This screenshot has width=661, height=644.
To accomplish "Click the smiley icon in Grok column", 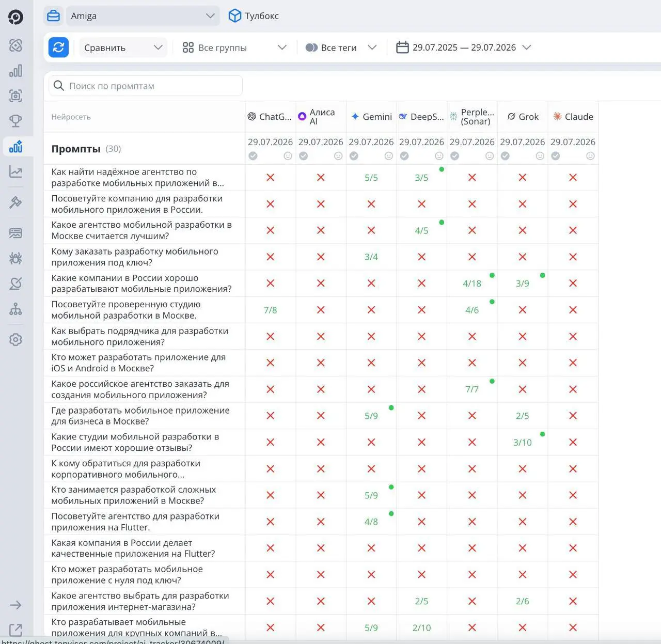I will tap(540, 156).
